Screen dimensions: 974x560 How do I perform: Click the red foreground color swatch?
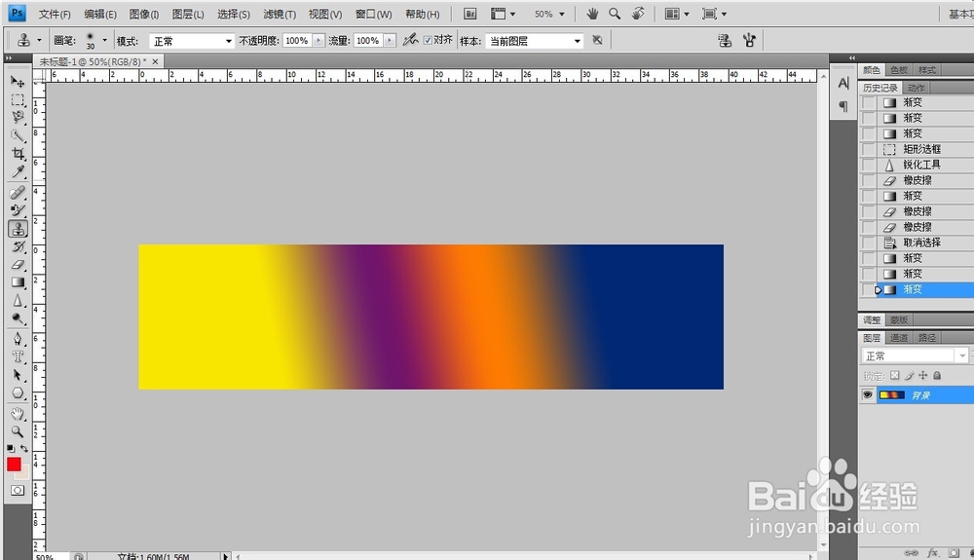14,464
